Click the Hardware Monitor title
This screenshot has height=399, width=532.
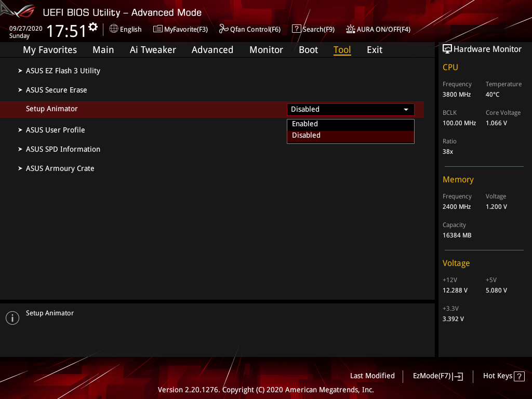coord(487,49)
